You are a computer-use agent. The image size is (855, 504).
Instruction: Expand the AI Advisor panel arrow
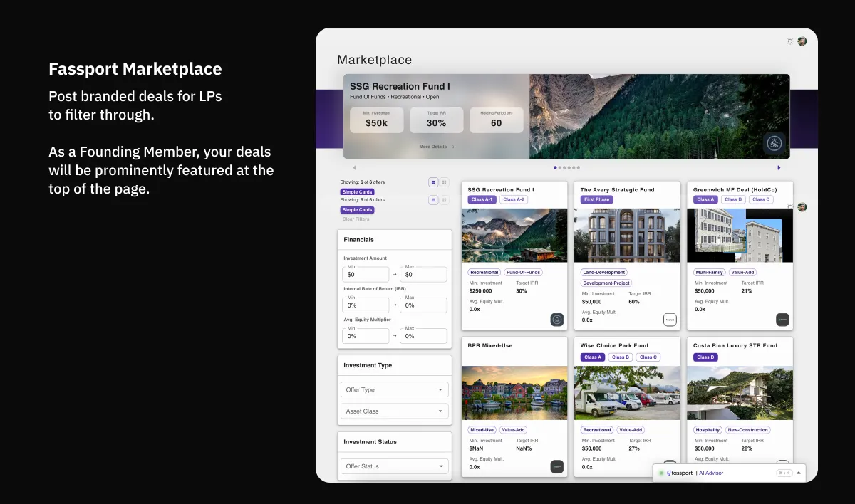(x=799, y=473)
